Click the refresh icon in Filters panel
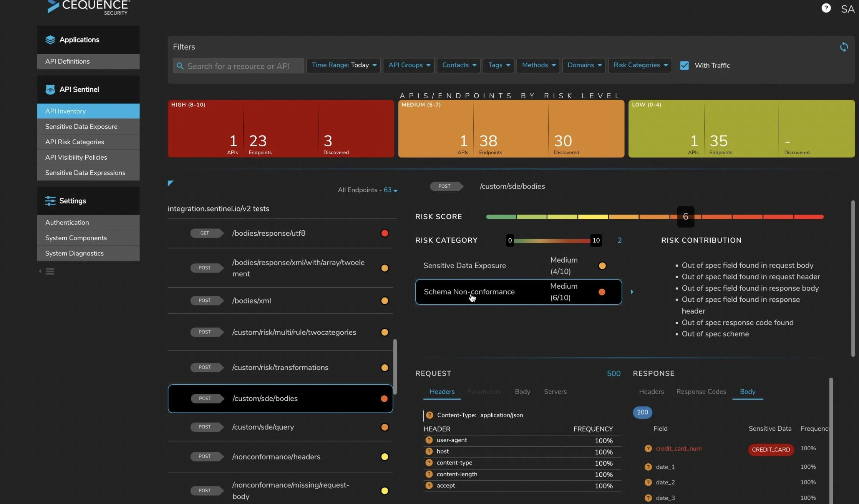Image resolution: width=859 pixels, height=504 pixels. (x=844, y=47)
